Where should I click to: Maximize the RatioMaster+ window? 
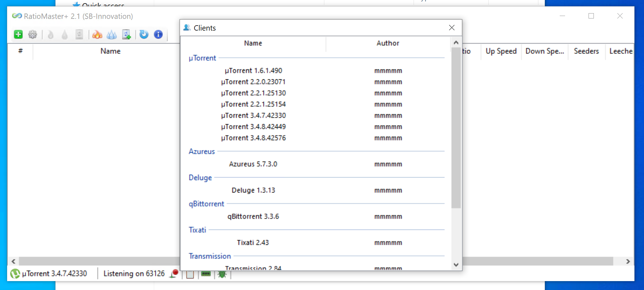click(591, 16)
